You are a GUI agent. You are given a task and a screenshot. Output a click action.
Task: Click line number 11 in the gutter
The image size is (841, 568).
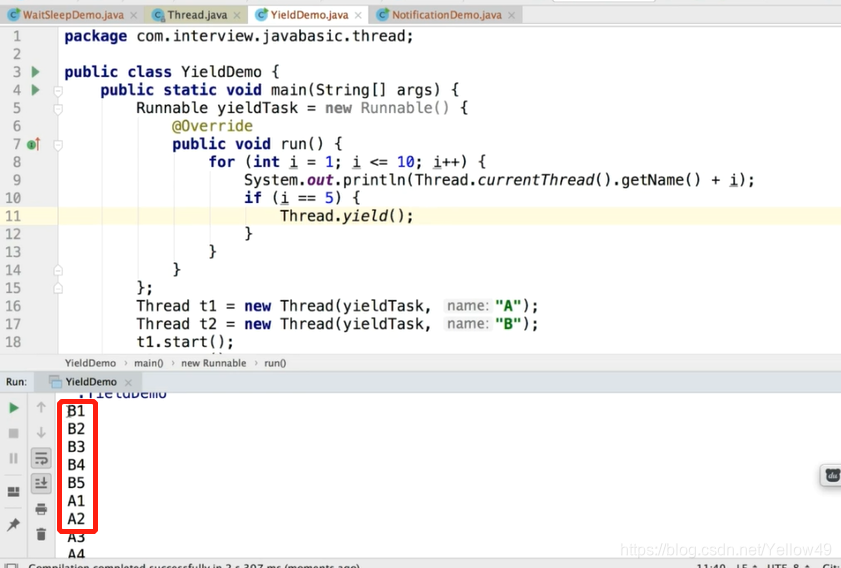[x=13, y=216]
